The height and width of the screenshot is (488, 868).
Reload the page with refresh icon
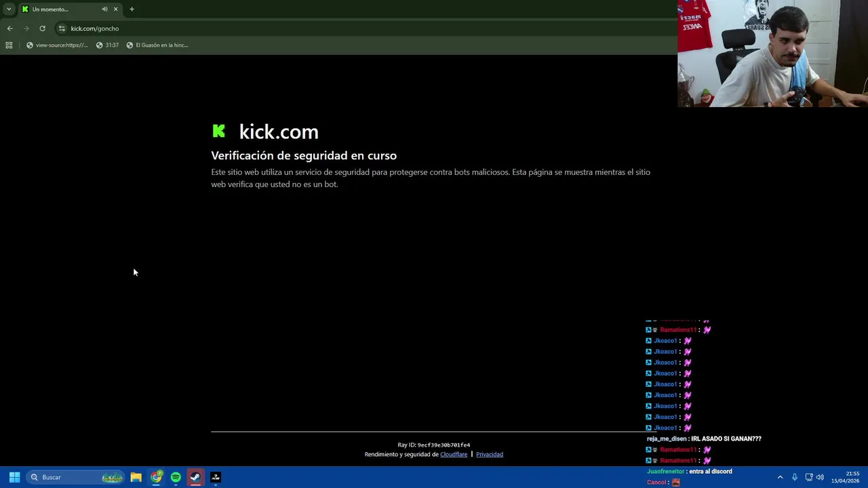(42, 28)
